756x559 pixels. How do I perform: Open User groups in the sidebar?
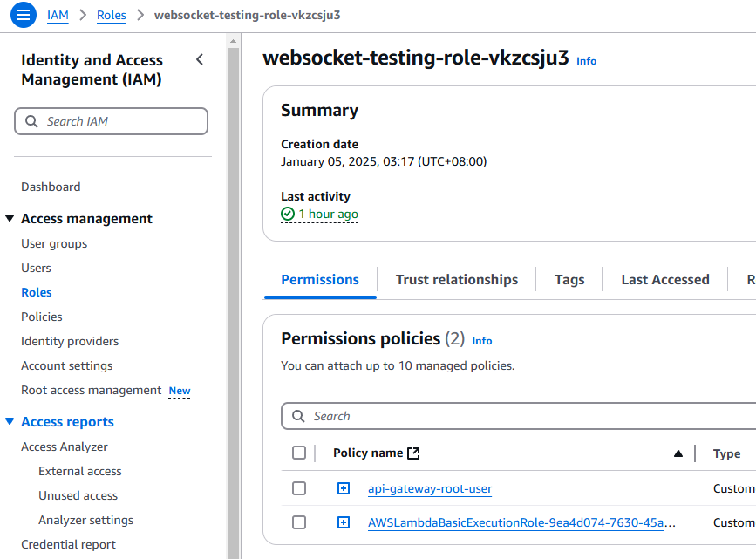[54, 243]
